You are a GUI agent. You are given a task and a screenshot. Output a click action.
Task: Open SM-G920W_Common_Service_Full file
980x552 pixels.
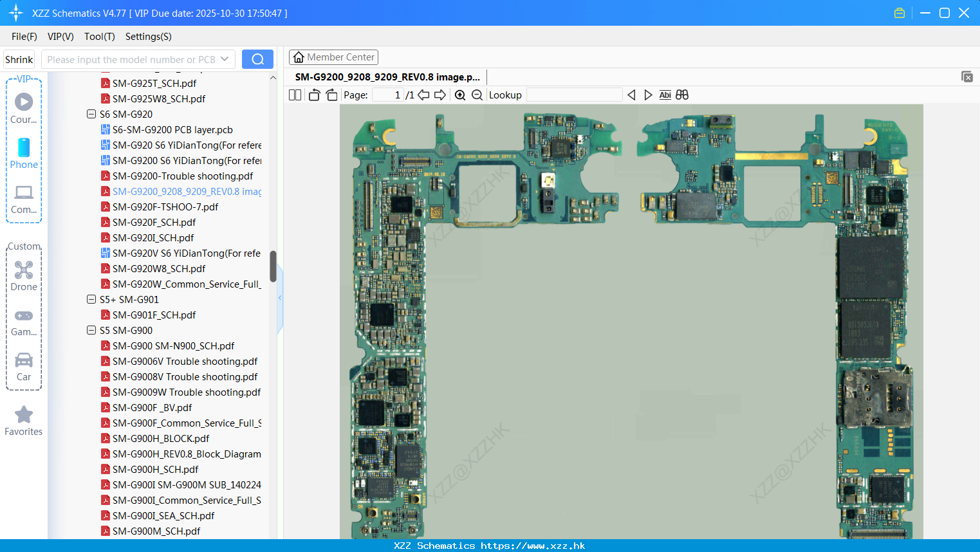[181, 284]
